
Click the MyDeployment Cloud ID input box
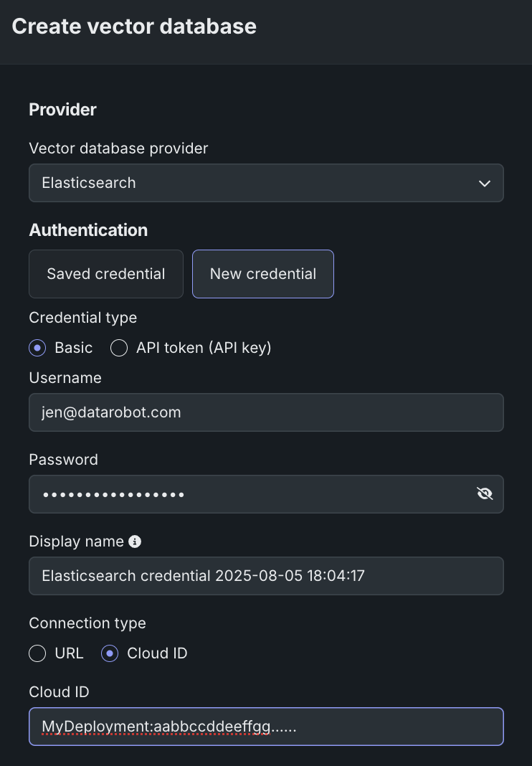pyautogui.click(x=265, y=727)
